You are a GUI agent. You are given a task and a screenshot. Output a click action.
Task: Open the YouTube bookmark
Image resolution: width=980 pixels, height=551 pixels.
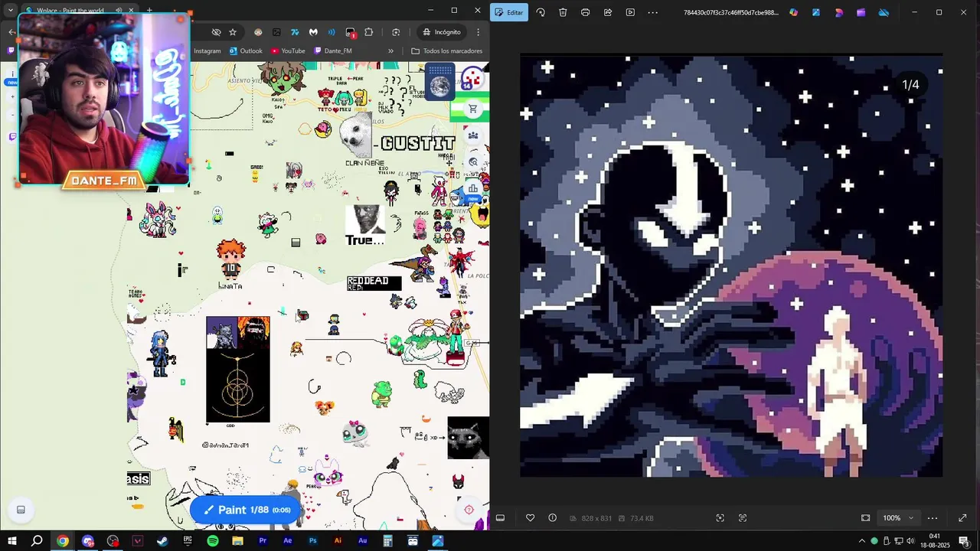click(288, 51)
